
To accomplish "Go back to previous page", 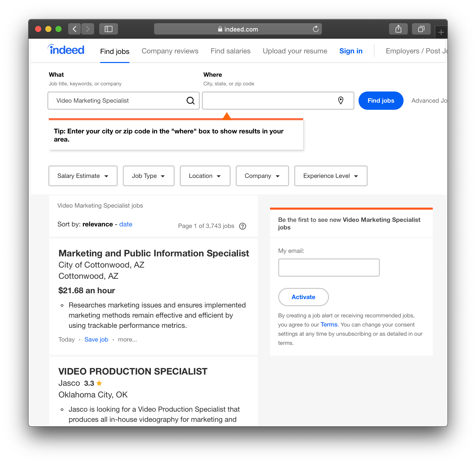I will coord(75,29).
